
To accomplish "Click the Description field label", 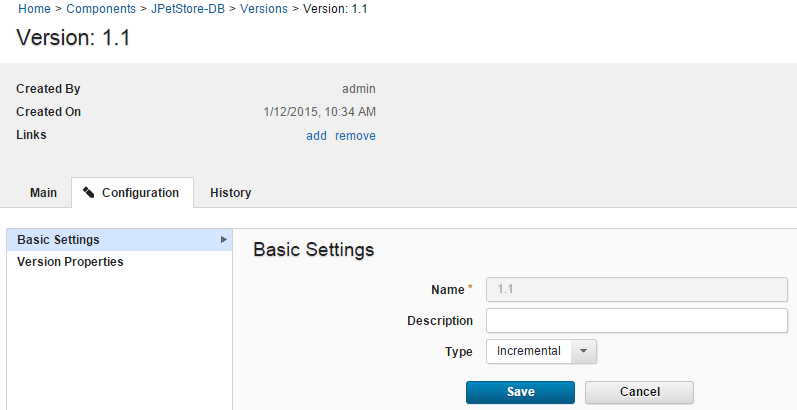I will coord(440,321).
